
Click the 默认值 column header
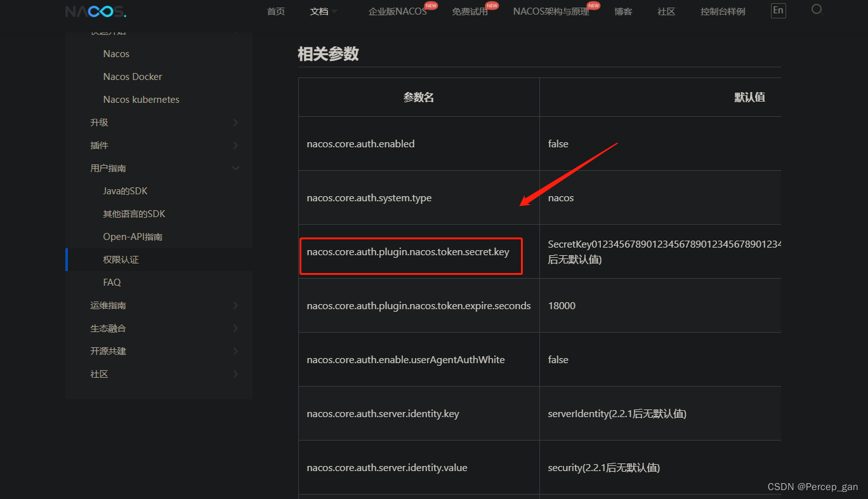pyautogui.click(x=749, y=97)
